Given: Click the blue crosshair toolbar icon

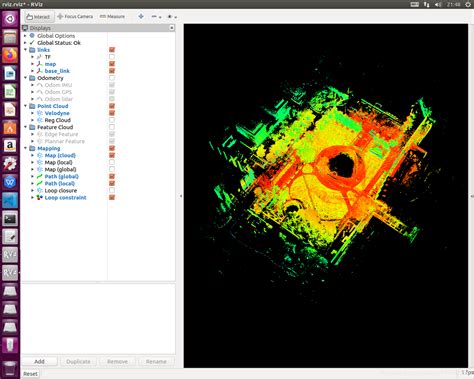Looking at the screenshot, I should pos(141,16).
